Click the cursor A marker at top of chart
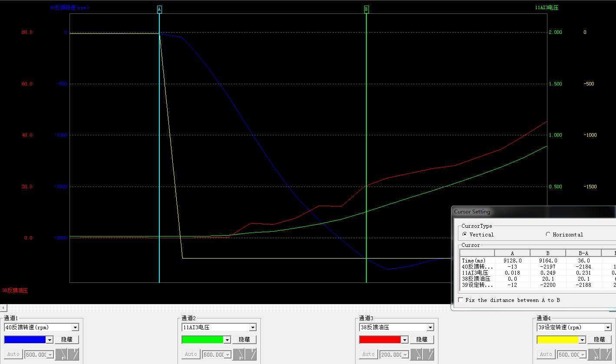The image size is (616, 364). (x=159, y=9)
